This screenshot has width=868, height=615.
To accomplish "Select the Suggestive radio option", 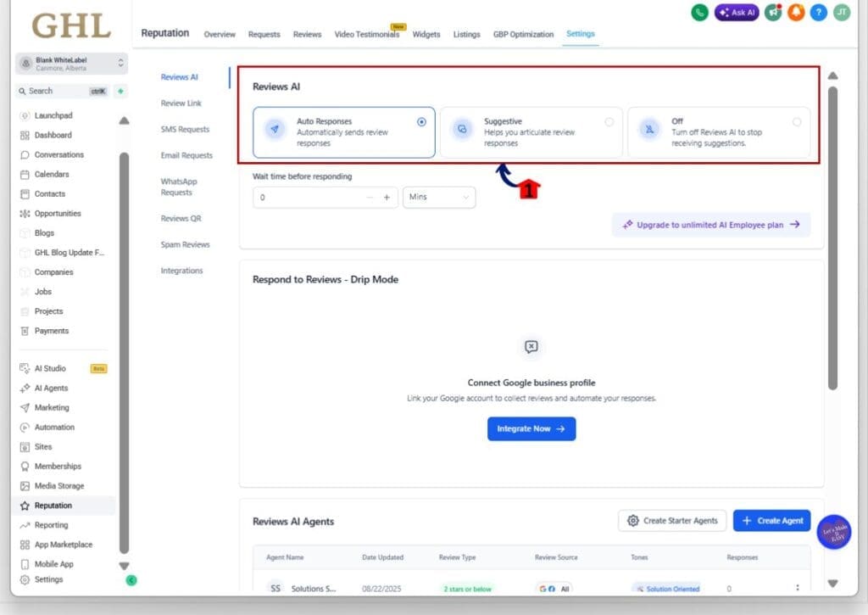I will point(609,122).
